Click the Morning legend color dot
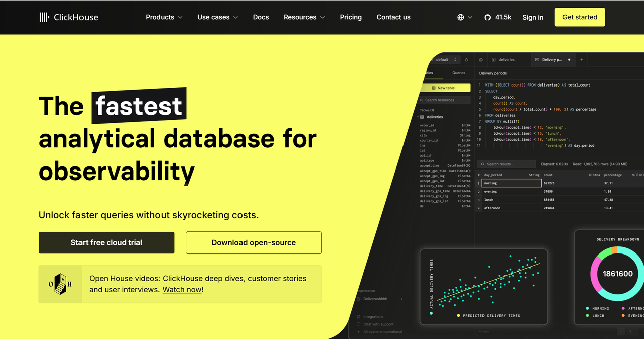The width and height of the screenshot is (644, 339). (587, 308)
